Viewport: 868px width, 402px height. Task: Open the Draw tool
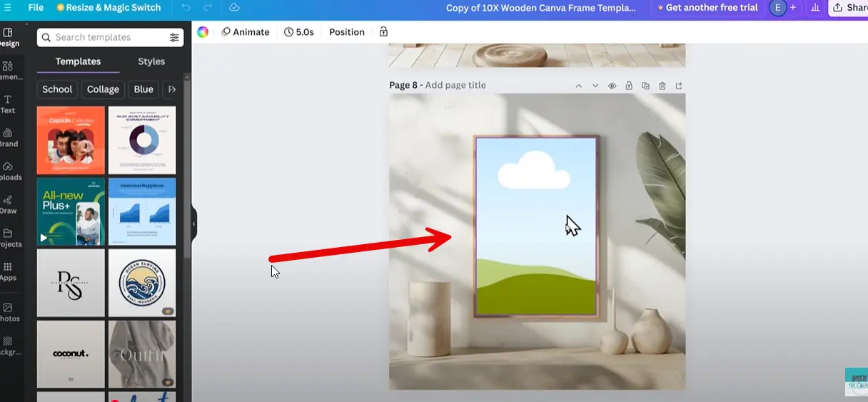pyautogui.click(x=8, y=204)
